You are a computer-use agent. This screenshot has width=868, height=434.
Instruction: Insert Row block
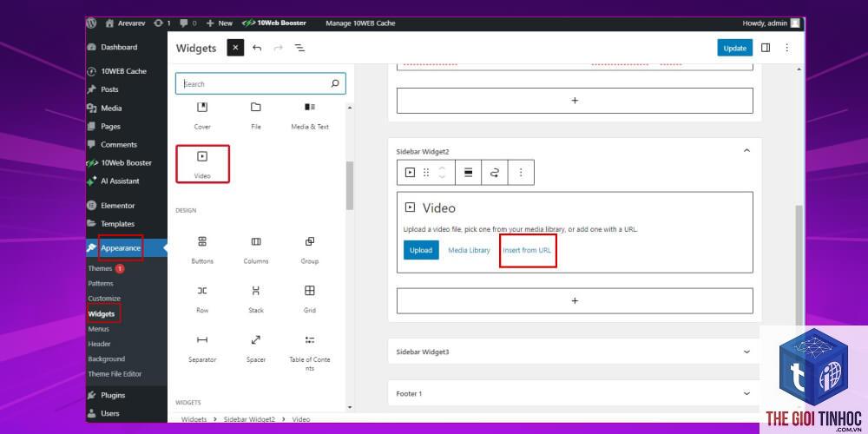coord(202,299)
